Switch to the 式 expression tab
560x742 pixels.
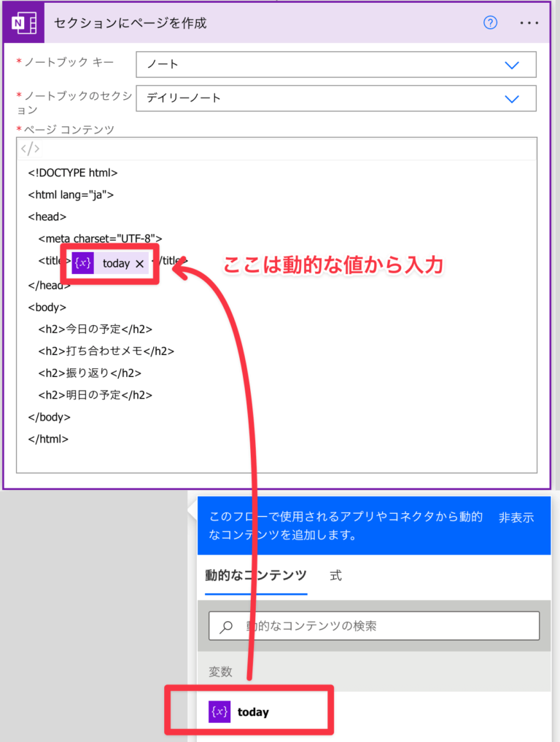click(335, 576)
